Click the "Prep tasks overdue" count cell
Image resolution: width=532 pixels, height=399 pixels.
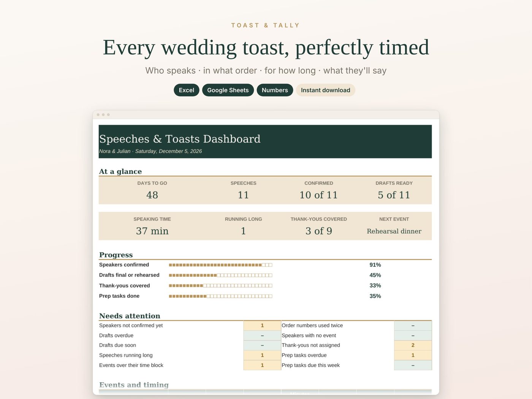tap(413, 355)
